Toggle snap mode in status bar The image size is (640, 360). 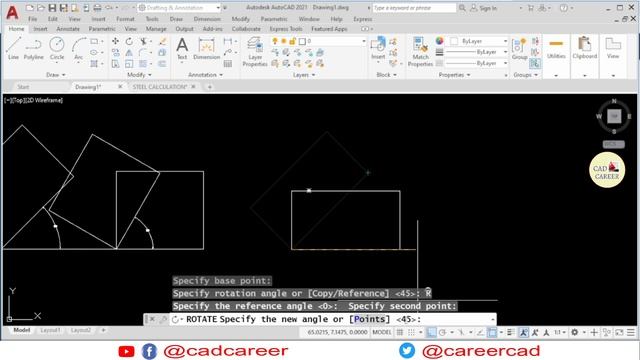(411, 333)
